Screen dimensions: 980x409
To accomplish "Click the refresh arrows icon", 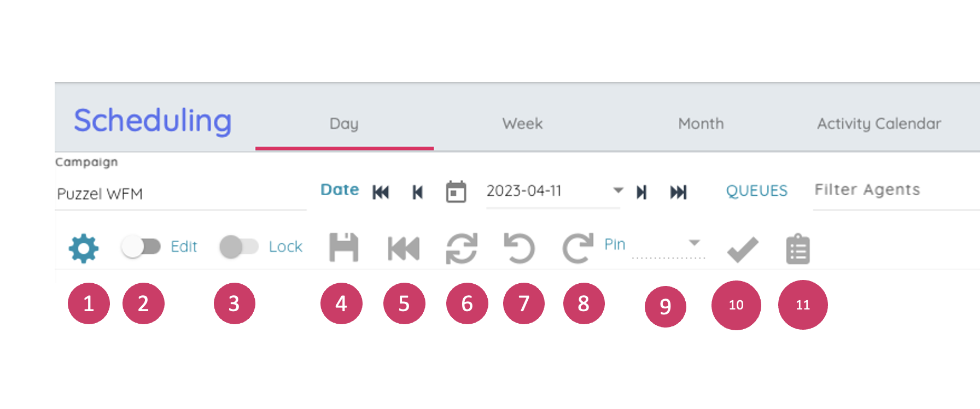I will (x=462, y=248).
